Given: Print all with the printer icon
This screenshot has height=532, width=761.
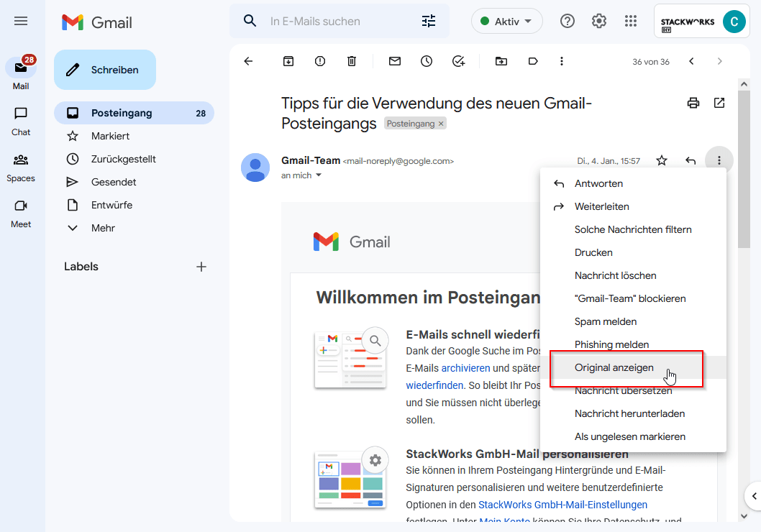Looking at the screenshot, I should click(693, 103).
